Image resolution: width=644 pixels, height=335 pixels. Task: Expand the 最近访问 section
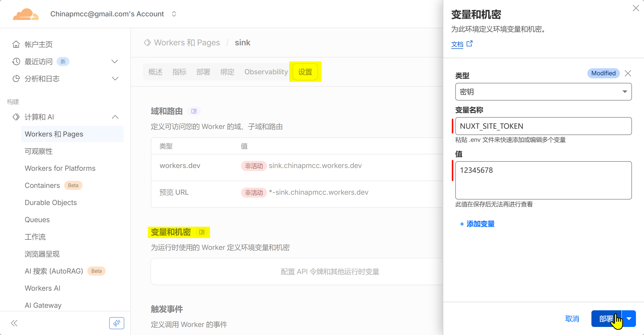[x=115, y=61]
